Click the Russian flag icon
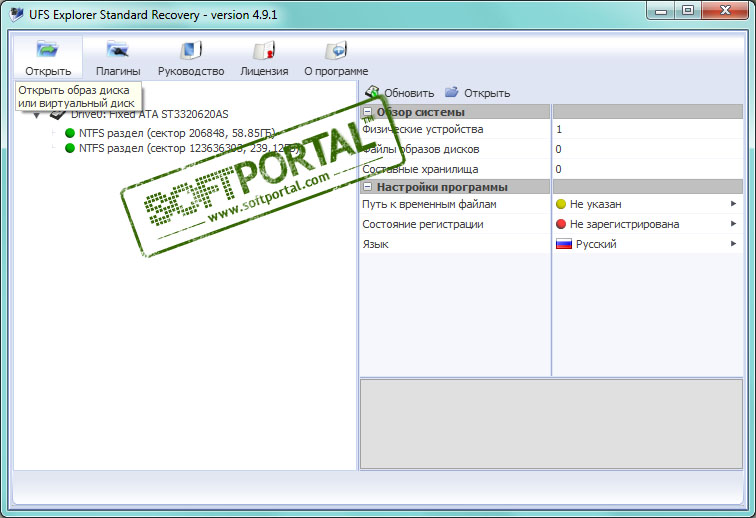The image size is (756, 518). (x=564, y=244)
